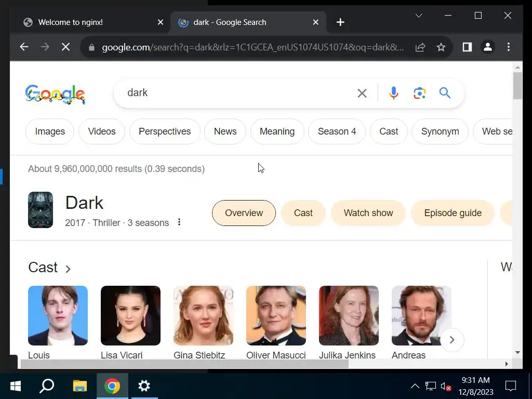This screenshot has height=399, width=532.
Task: Open File Explorer from the taskbar
Action: tap(80, 386)
